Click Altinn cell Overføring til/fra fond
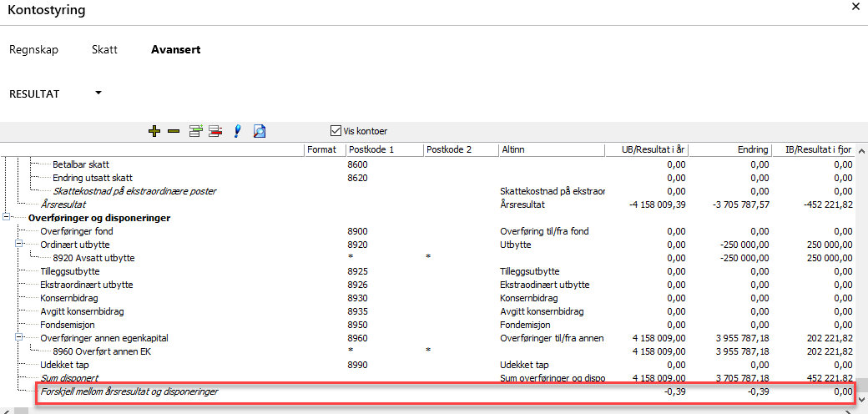The height and width of the screenshot is (414, 868). (x=544, y=231)
